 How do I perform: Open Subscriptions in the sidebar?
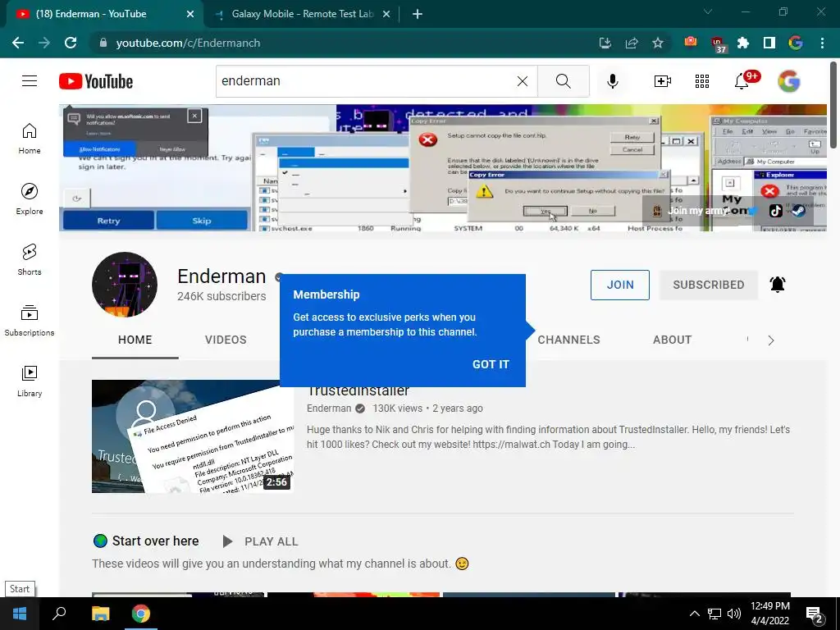(30, 321)
